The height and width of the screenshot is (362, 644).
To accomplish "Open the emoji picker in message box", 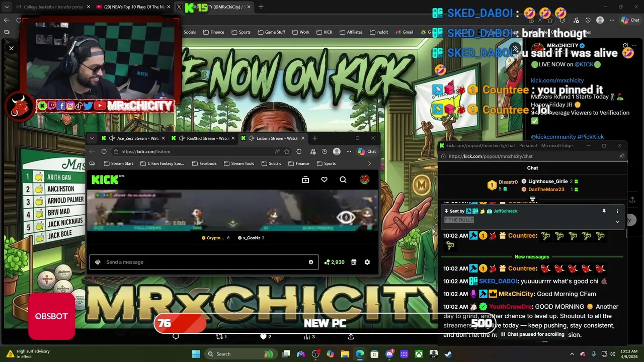I will tap(311, 262).
